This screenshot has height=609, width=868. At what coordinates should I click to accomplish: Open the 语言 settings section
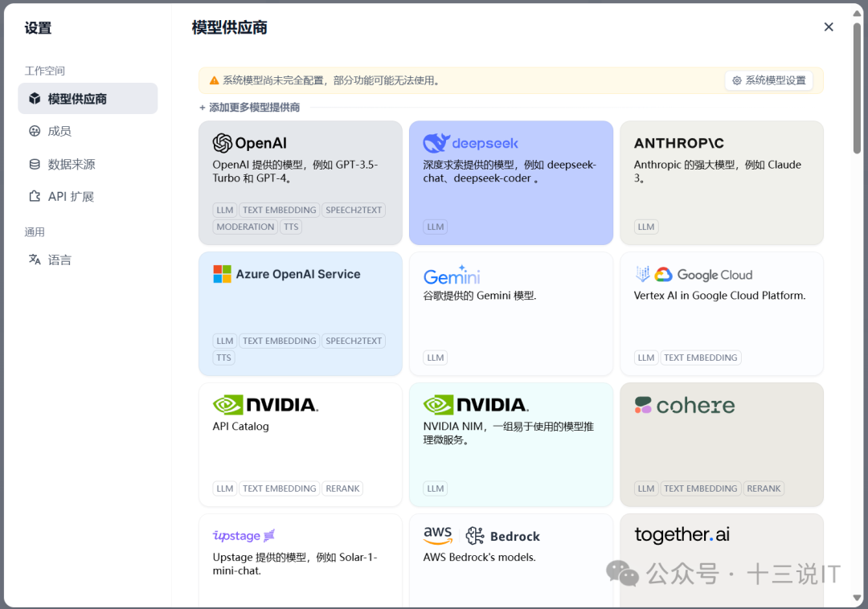tap(88, 260)
